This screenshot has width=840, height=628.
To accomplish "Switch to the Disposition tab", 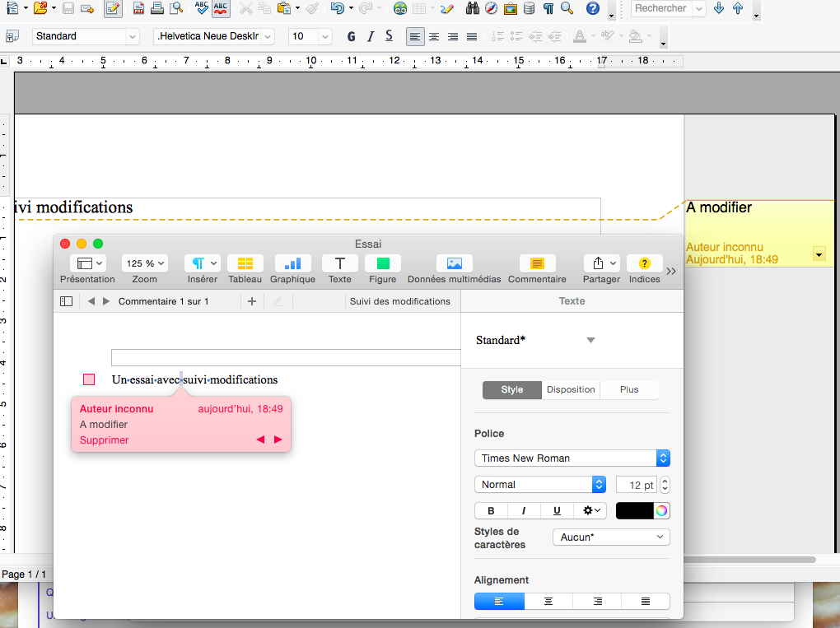I will 571,390.
